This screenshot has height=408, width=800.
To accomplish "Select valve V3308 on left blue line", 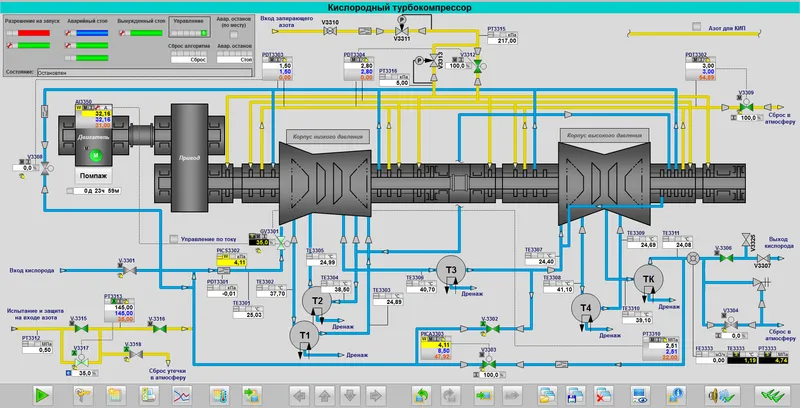I will pyautogui.click(x=45, y=167).
